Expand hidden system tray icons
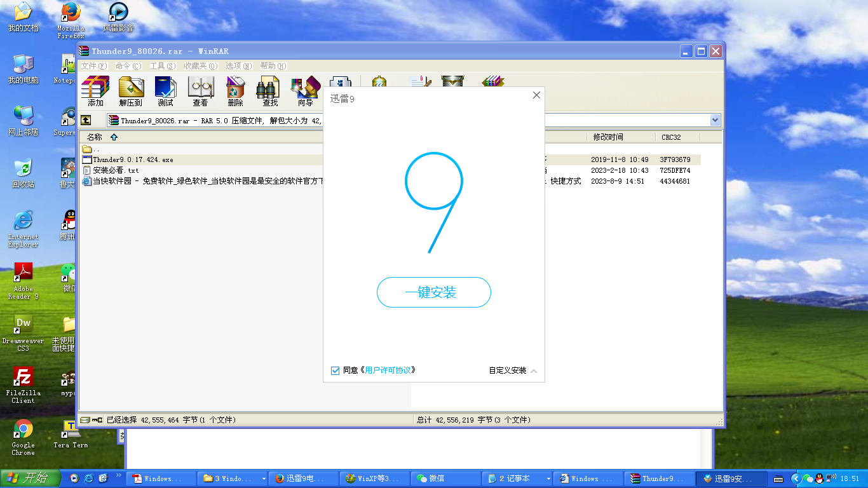Screen dimensions: 868x488 pyautogui.click(x=796, y=478)
